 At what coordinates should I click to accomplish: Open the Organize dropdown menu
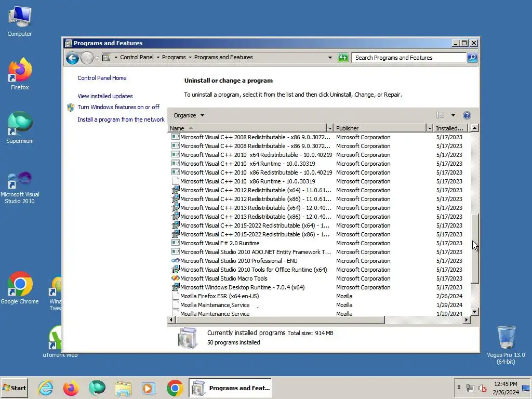pyautogui.click(x=189, y=115)
